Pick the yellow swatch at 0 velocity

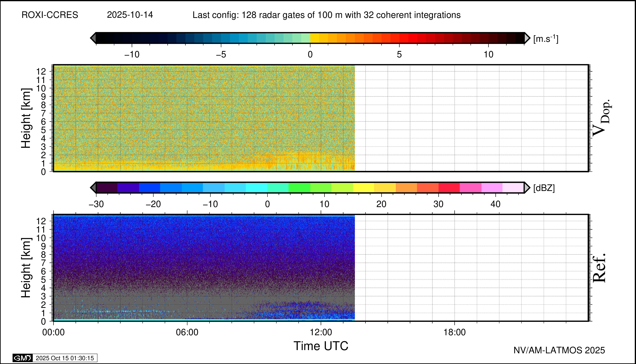coord(315,38)
